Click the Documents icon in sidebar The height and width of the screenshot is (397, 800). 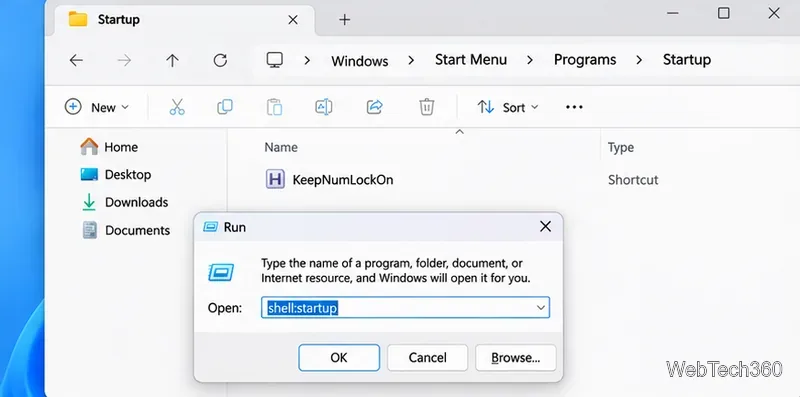(x=90, y=230)
